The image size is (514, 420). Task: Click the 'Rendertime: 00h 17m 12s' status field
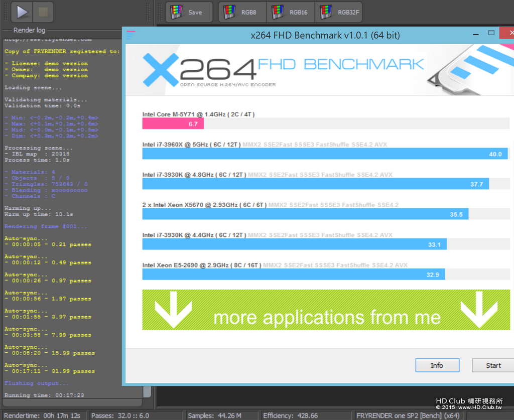click(44, 415)
